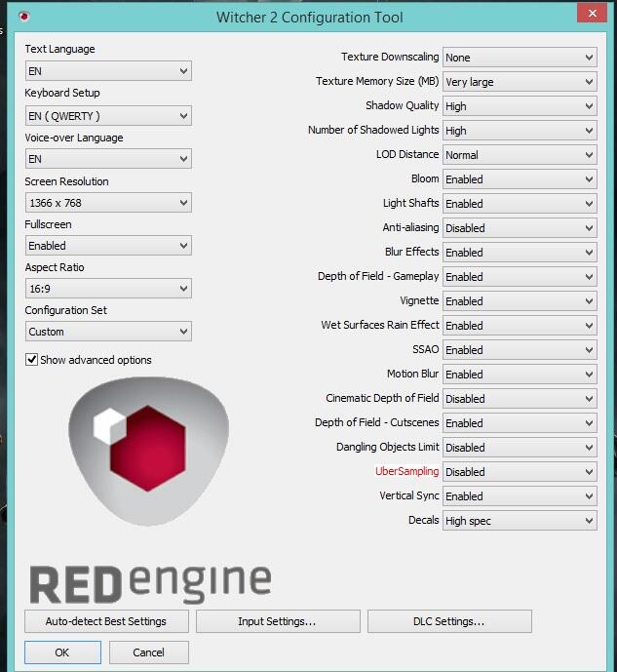Screen dimensions: 617x672
Task: Close the Witcher 2 Configuration Tool window
Action: (593, 13)
